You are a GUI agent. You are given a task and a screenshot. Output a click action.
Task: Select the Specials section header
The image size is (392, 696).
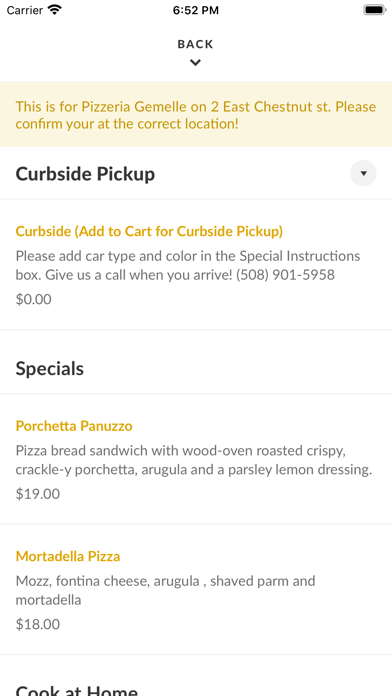[50, 369]
